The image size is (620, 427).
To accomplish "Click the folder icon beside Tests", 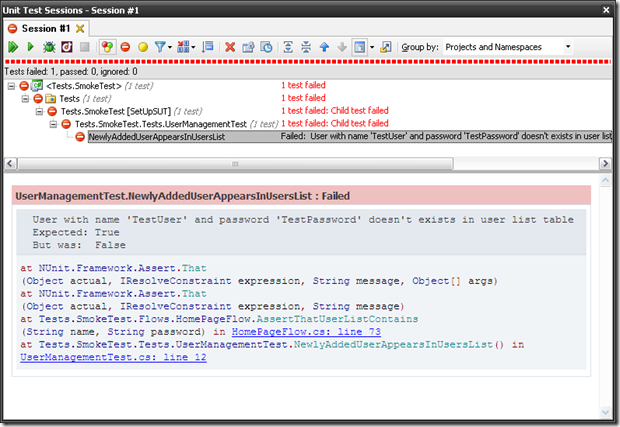I will (x=51, y=98).
